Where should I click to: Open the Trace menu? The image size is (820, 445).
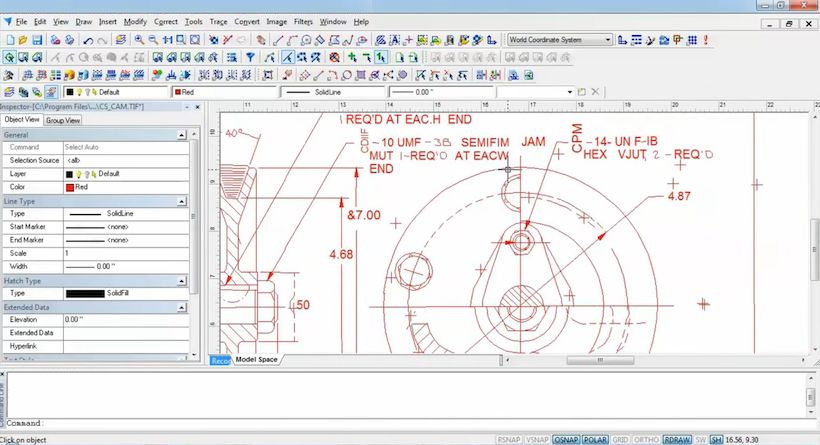(219, 22)
